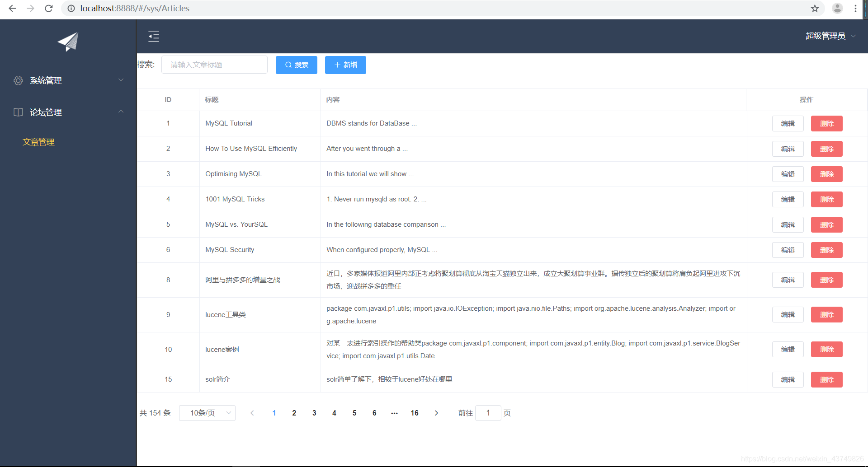Delete the 1001 MySQL Tricks row

(x=826, y=199)
